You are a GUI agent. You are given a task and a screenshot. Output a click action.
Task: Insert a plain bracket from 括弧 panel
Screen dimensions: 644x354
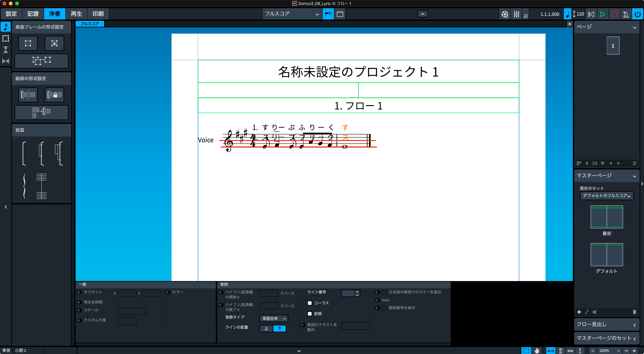pyautogui.click(x=24, y=153)
